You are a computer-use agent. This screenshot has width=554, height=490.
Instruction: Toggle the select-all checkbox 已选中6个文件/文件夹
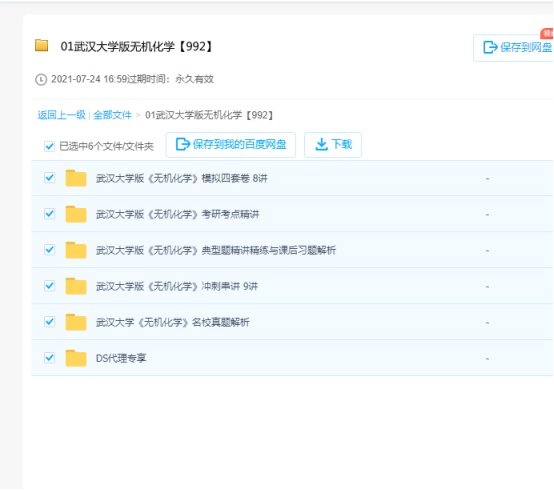point(49,146)
